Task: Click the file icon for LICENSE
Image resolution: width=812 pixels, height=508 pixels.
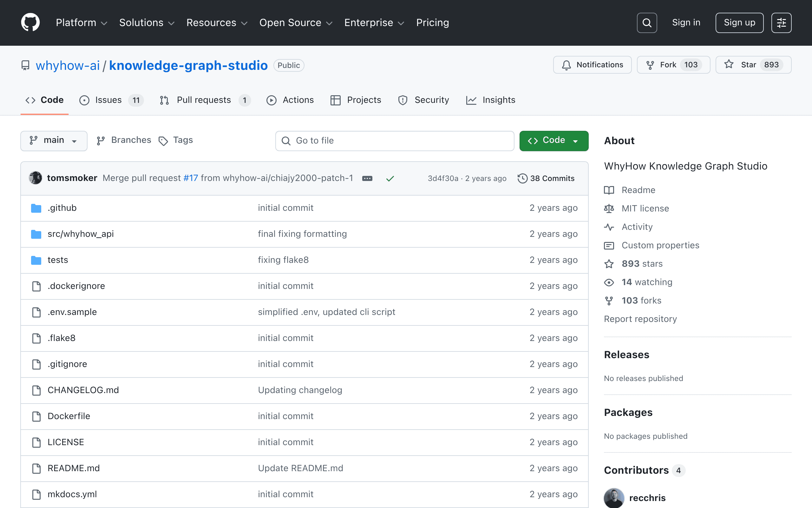Action: pos(36,442)
